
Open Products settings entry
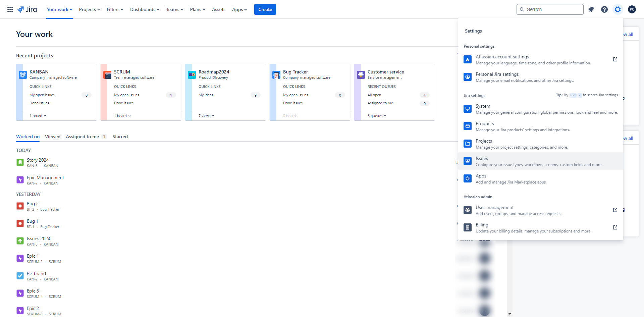[541, 126]
